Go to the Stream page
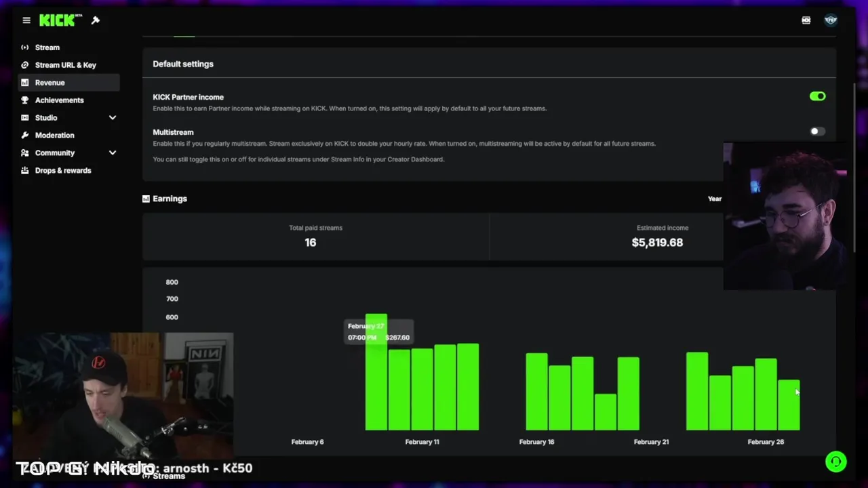868x488 pixels. tap(47, 47)
